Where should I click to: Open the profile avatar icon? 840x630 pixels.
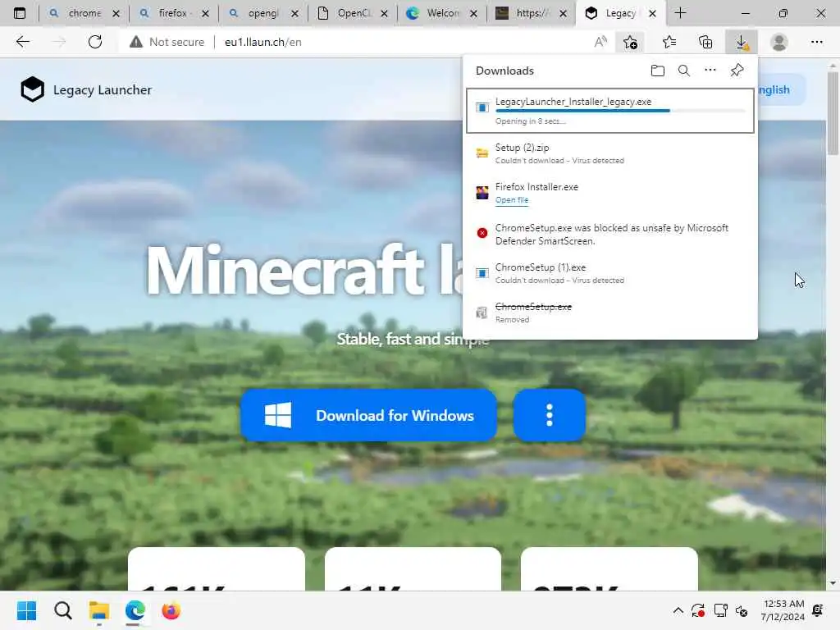point(779,42)
